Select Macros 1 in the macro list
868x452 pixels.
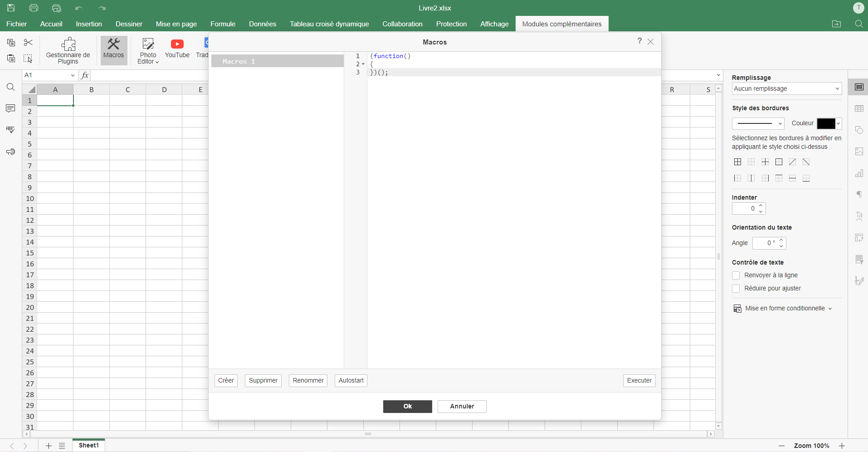(277, 61)
